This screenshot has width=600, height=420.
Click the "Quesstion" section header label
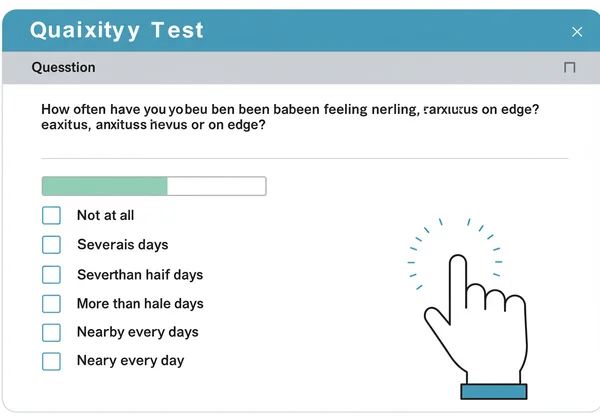64,68
